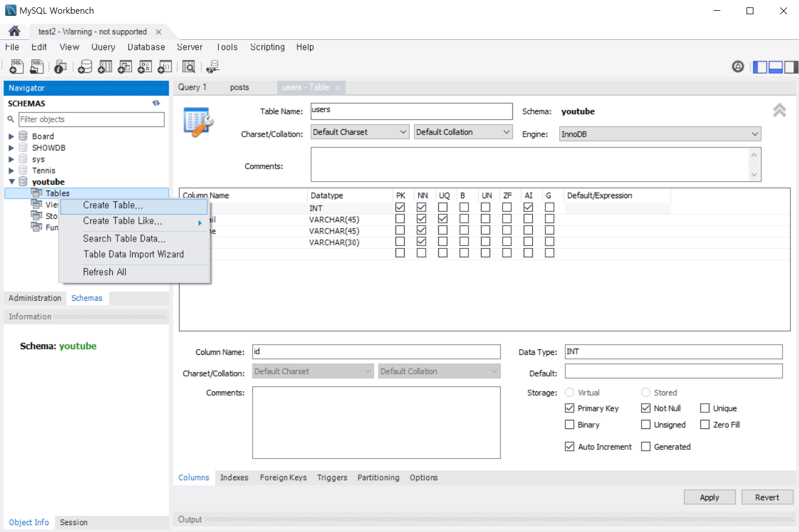Open the preferences gear icon at top right

point(738,67)
